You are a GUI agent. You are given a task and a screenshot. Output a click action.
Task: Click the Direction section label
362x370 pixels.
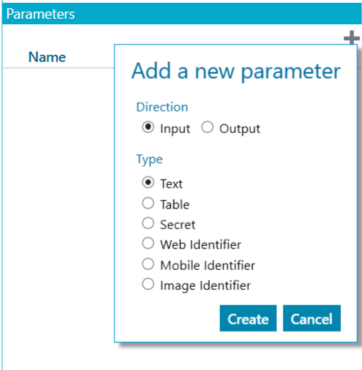tap(162, 107)
